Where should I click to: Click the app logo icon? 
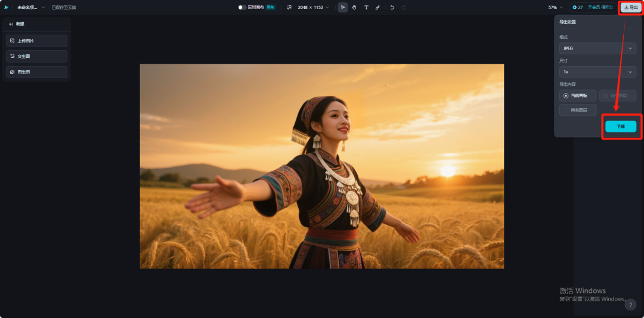click(7, 7)
